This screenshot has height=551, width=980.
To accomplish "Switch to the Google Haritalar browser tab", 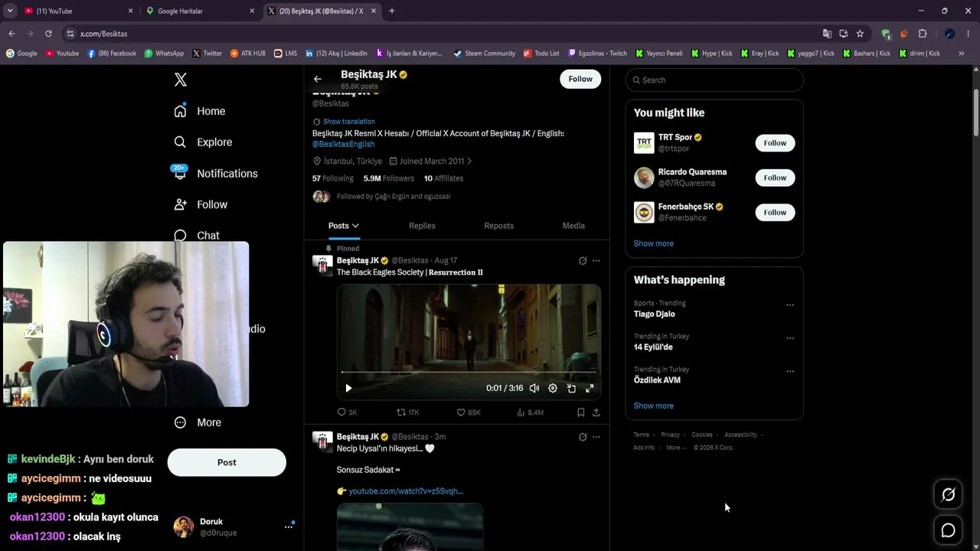I will point(199,11).
